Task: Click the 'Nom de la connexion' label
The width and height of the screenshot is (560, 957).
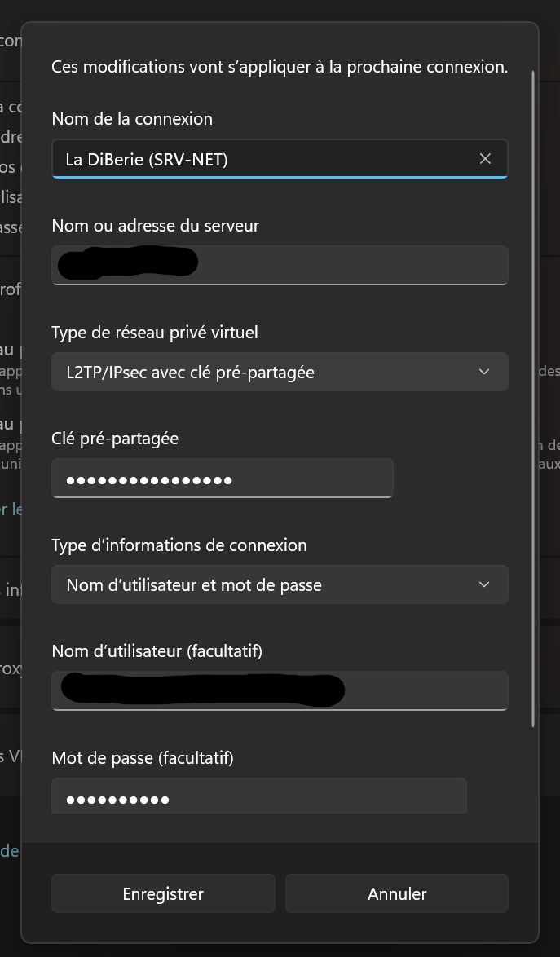Action: (x=132, y=119)
